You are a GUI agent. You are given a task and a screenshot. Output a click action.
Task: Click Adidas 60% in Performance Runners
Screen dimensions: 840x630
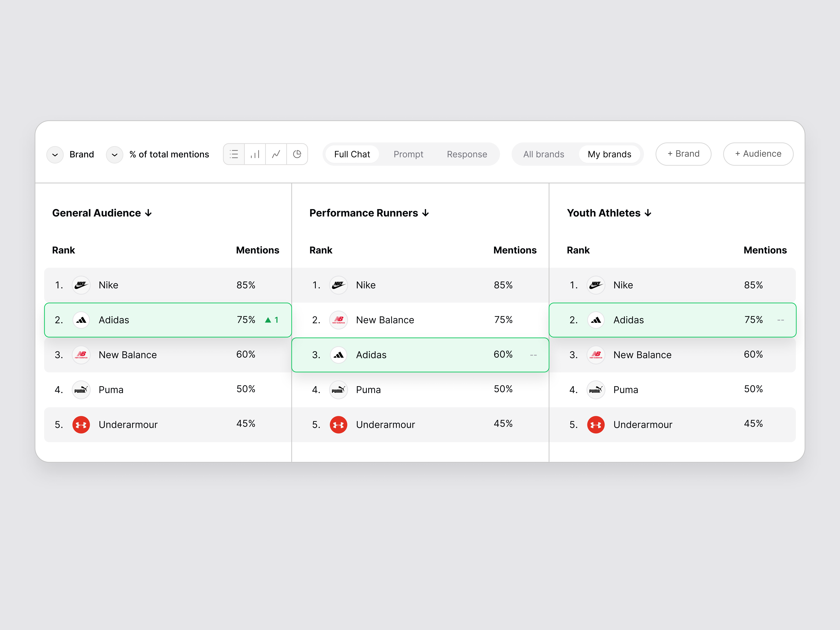(503, 354)
